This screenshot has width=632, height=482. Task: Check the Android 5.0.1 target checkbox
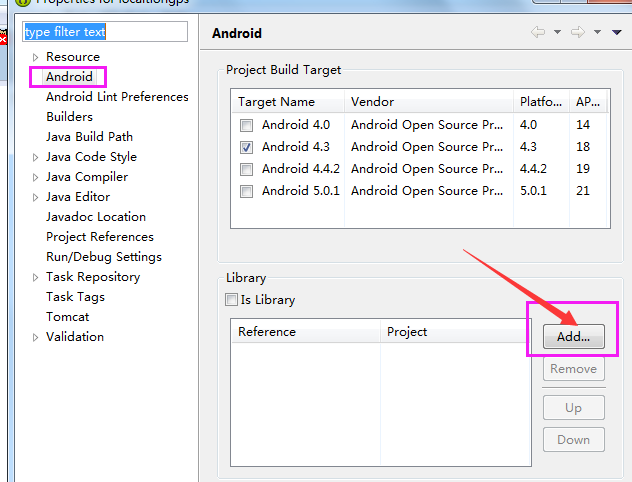tap(246, 191)
